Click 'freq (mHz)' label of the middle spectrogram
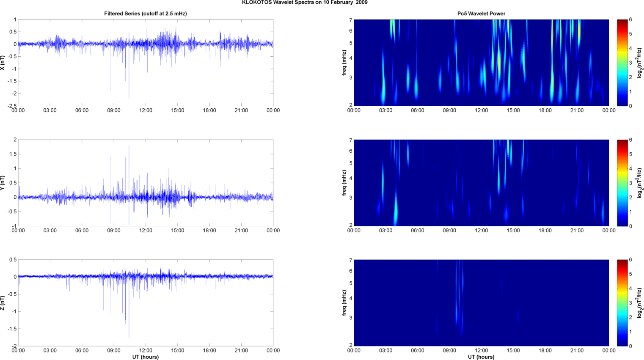Screen dimensions: 644x360 (x=344, y=183)
